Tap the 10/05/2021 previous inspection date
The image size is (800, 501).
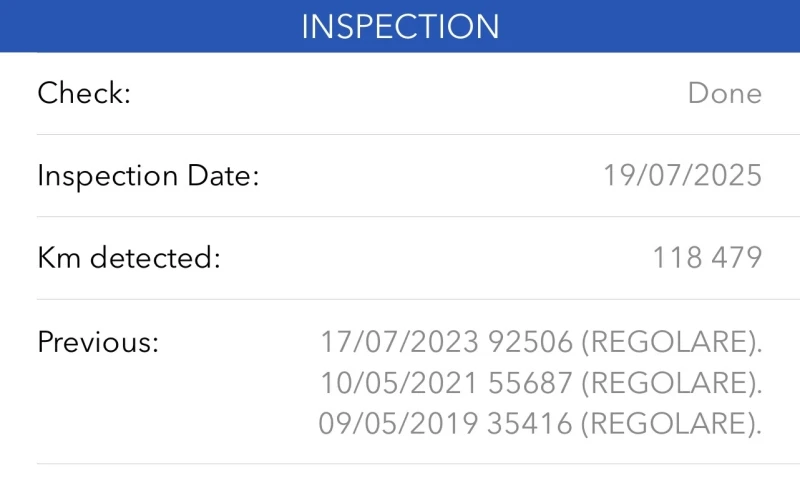399,383
